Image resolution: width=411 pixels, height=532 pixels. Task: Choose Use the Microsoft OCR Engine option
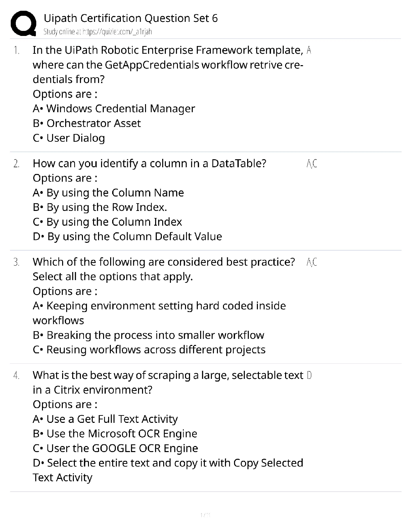point(115,434)
